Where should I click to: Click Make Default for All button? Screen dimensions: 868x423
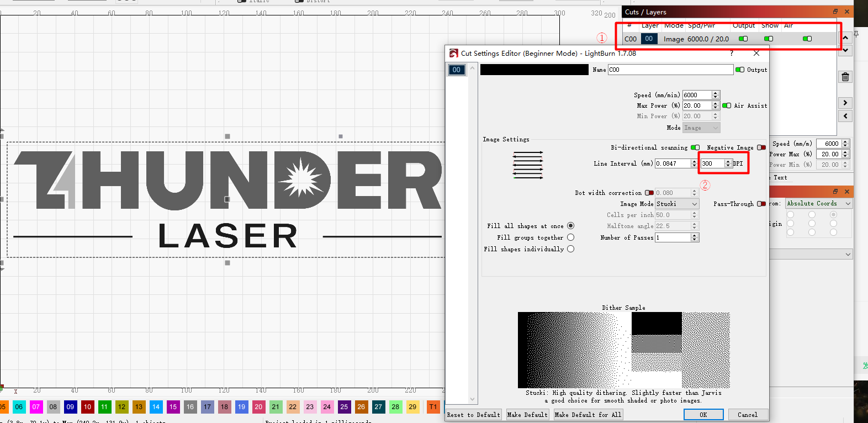click(588, 415)
